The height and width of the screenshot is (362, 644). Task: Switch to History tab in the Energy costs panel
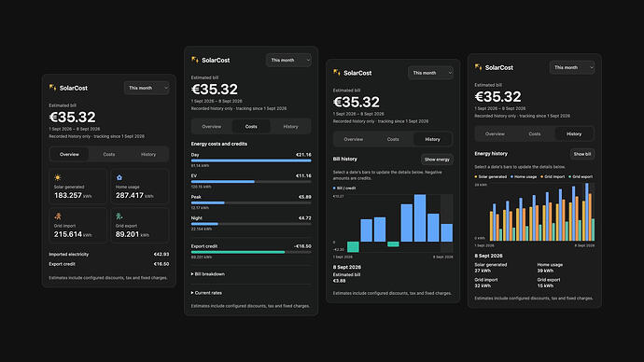pyautogui.click(x=290, y=126)
